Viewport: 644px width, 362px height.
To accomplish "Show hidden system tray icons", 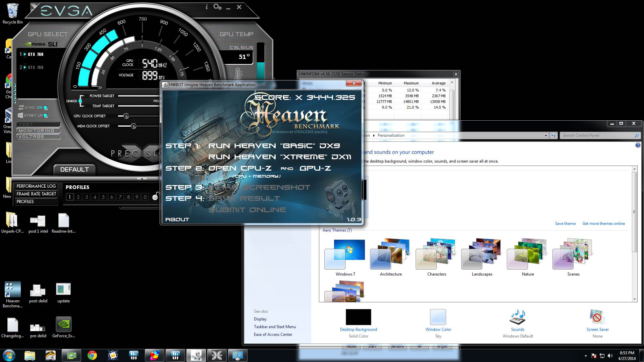I will click(586, 356).
